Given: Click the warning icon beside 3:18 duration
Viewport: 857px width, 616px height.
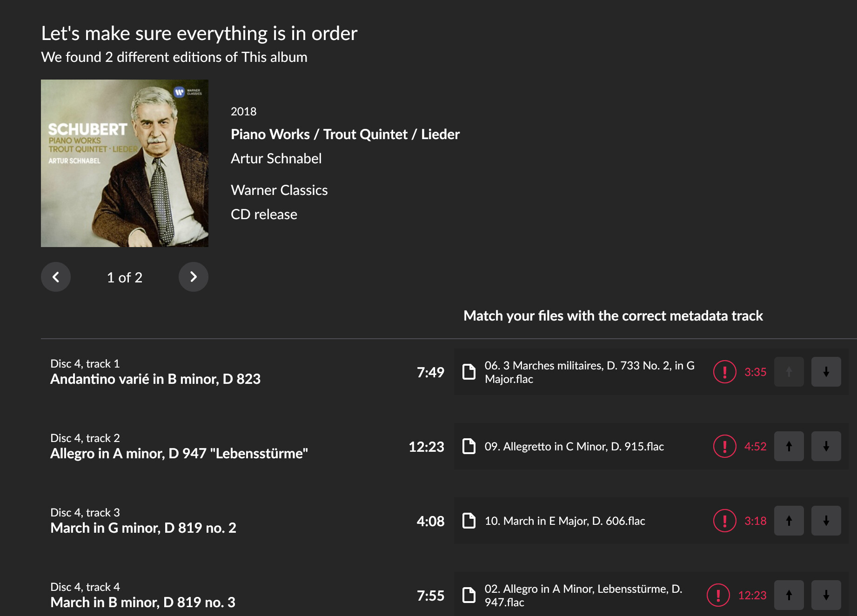Looking at the screenshot, I should 724,521.
